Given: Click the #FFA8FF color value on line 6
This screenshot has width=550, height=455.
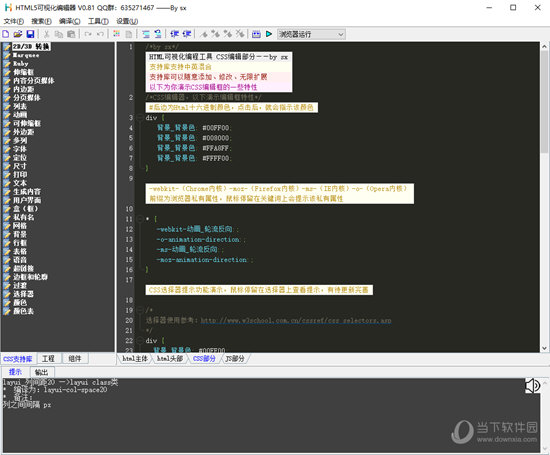Looking at the screenshot, I should [x=216, y=148].
